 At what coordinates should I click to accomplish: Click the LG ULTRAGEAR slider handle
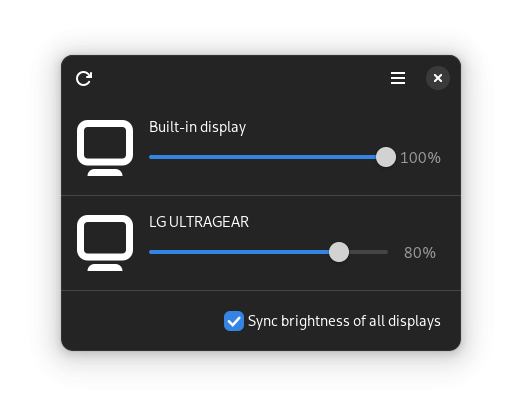339,252
